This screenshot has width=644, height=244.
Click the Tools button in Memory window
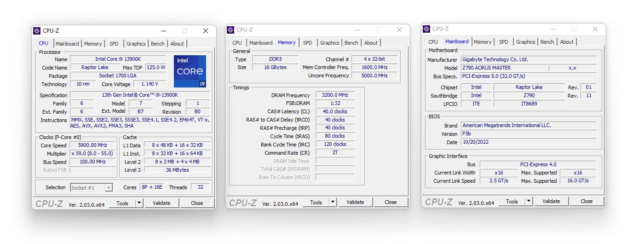(316, 202)
